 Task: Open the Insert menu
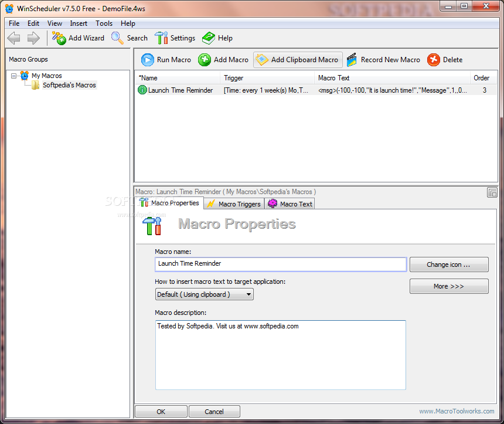(79, 23)
